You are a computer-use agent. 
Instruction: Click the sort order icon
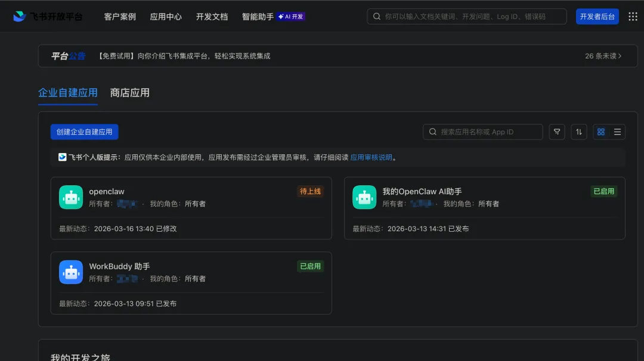click(578, 132)
